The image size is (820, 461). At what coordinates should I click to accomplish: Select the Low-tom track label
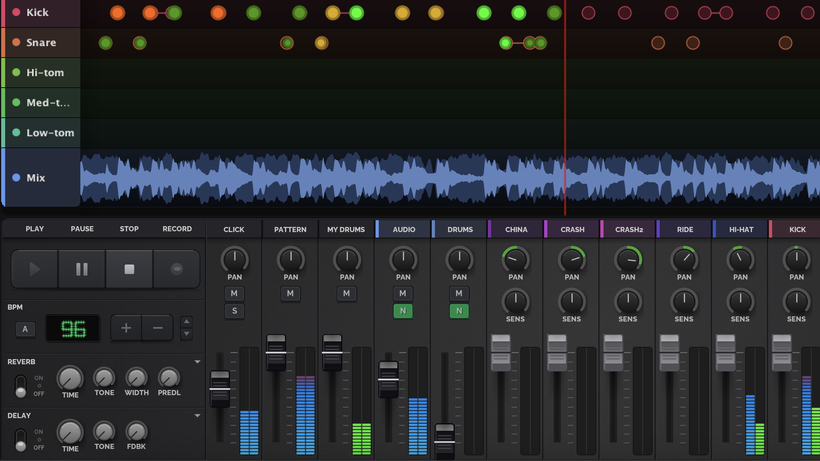click(41, 133)
